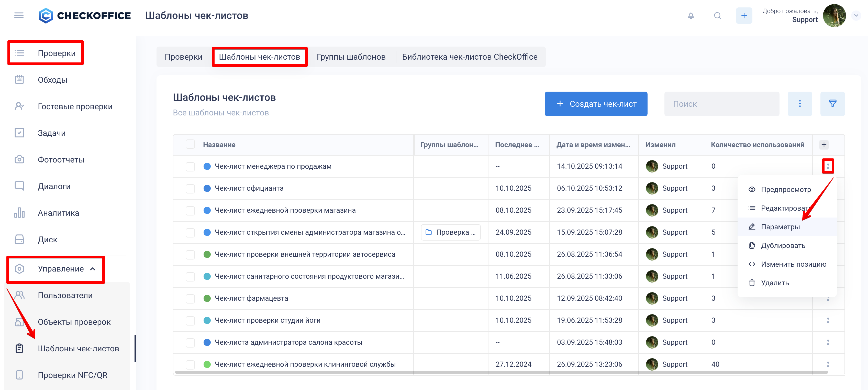The height and width of the screenshot is (390, 868).
Task: Collapse the Управление sidebar section
Action: 93,269
